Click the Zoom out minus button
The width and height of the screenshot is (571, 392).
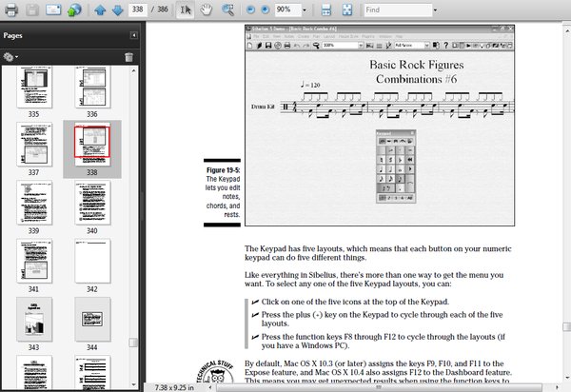(250, 10)
